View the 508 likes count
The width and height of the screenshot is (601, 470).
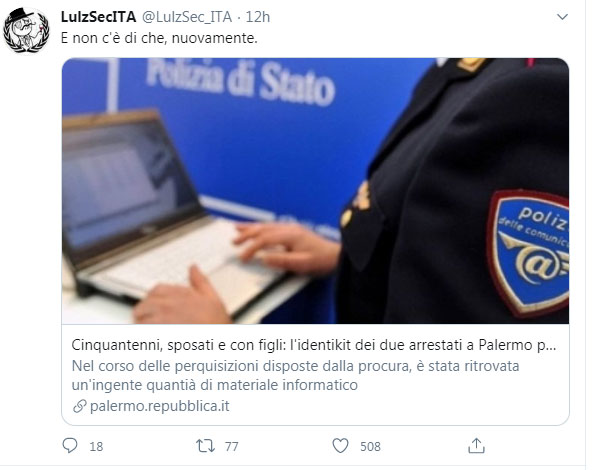click(370, 447)
